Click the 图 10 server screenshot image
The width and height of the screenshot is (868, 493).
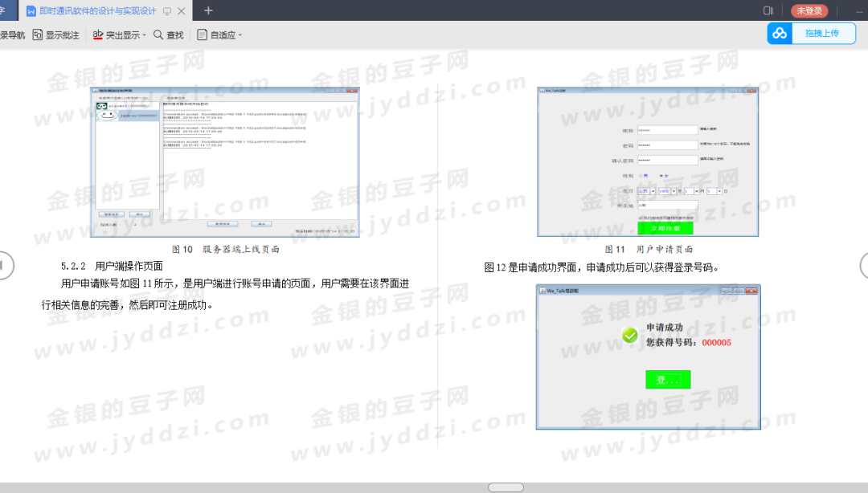coord(225,162)
